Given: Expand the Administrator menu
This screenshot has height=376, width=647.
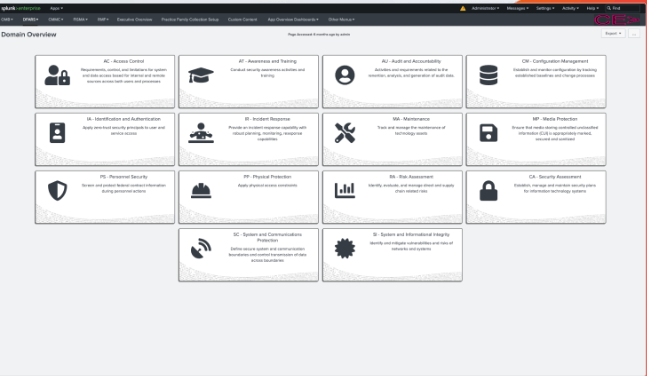Looking at the screenshot, I should pos(485,8).
